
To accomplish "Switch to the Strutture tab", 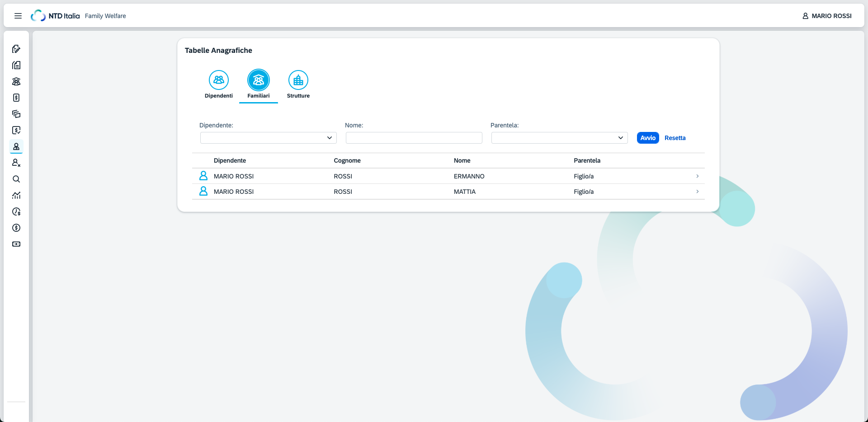I will [298, 84].
